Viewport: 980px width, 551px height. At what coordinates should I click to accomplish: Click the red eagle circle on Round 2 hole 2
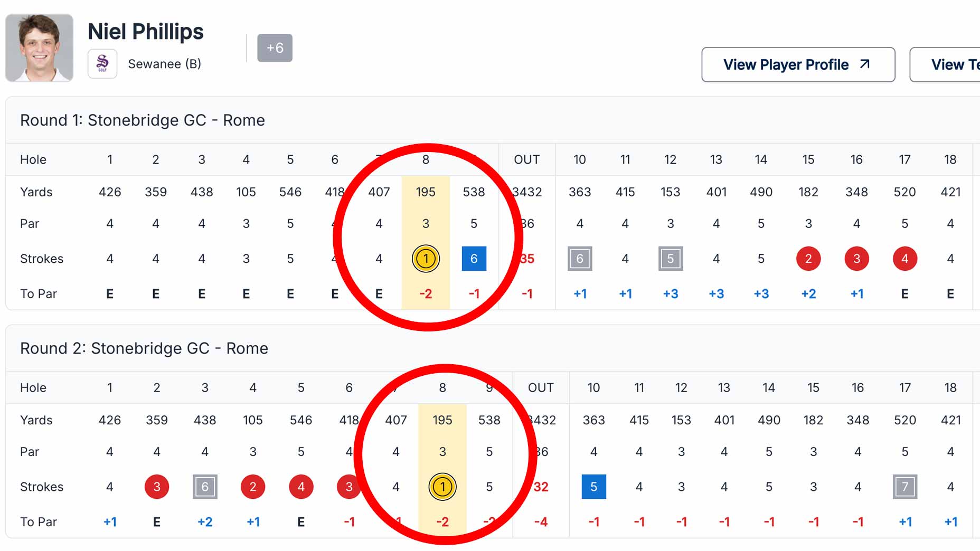(157, 487)
